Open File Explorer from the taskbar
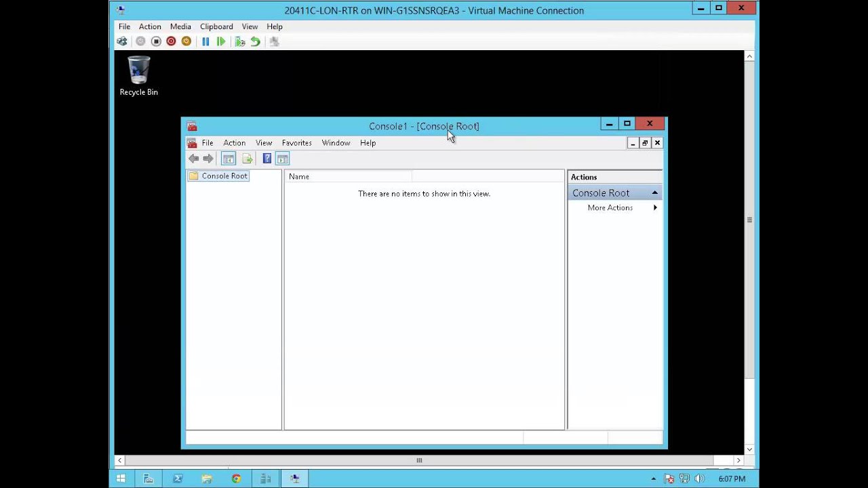 click(207, 479)
